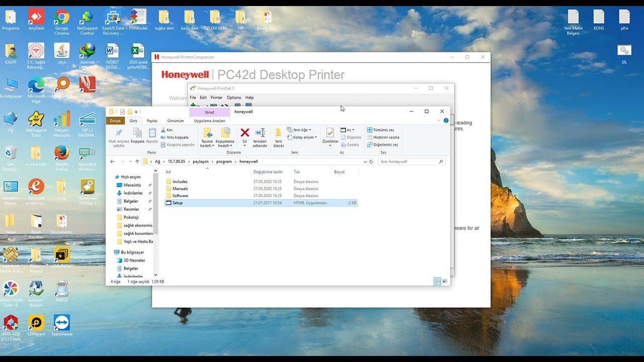Select the TeamViewer desktop icon

click(x=62, y=326)
